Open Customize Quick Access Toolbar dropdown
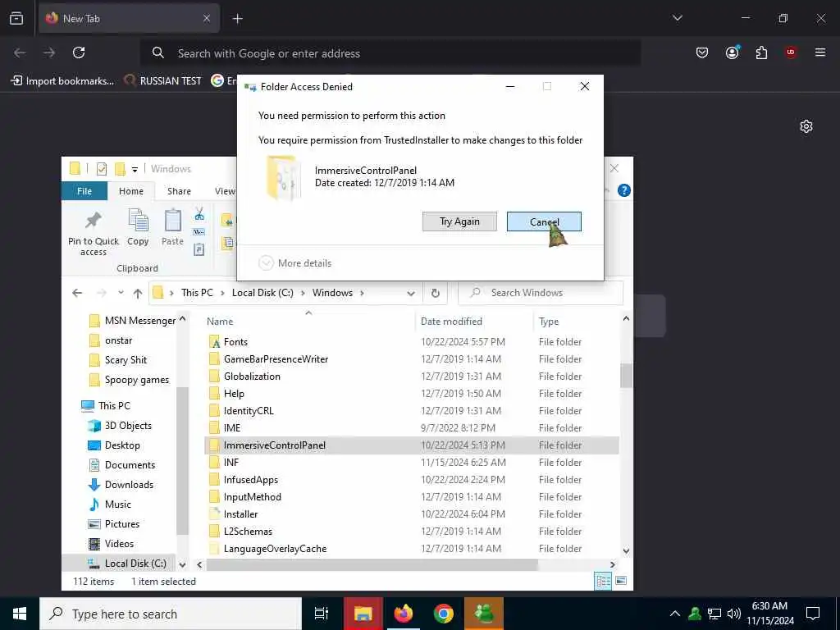This screenshot has width=840, height=630. [x=135, y=169]
